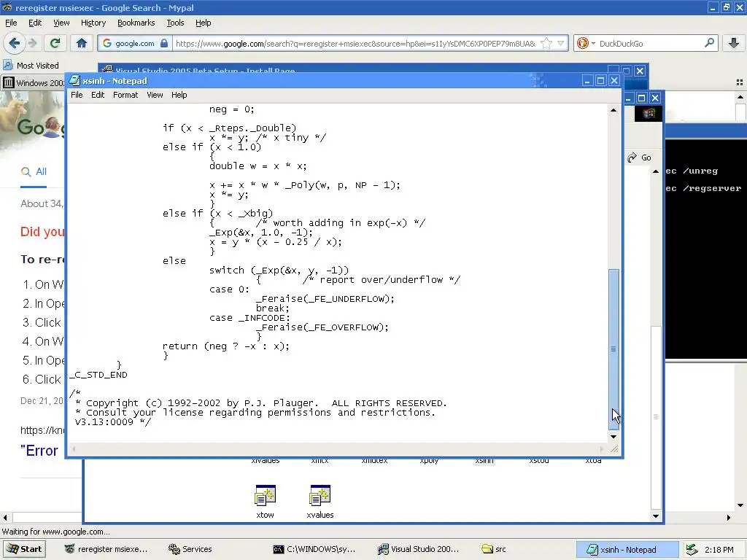The width and height of the screenshot is (747, 560).
Task: Open Notepad's View menu
Action: (155, 95)
